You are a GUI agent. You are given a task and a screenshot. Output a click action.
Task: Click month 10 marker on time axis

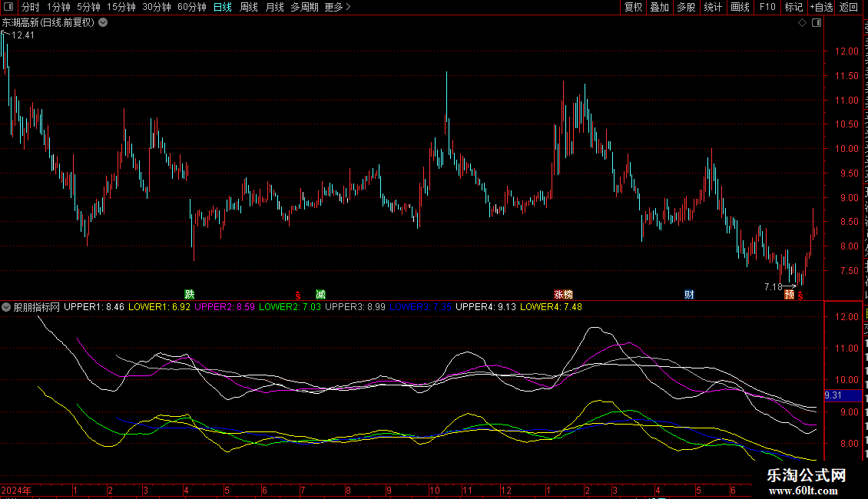(435, 491)
